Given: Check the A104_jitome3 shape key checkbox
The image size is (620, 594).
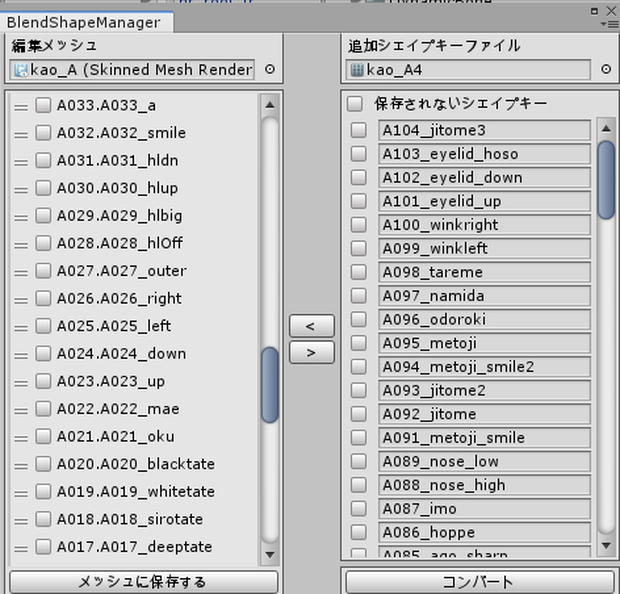Looking at the screenshot, I should click(x=359, y=130).
